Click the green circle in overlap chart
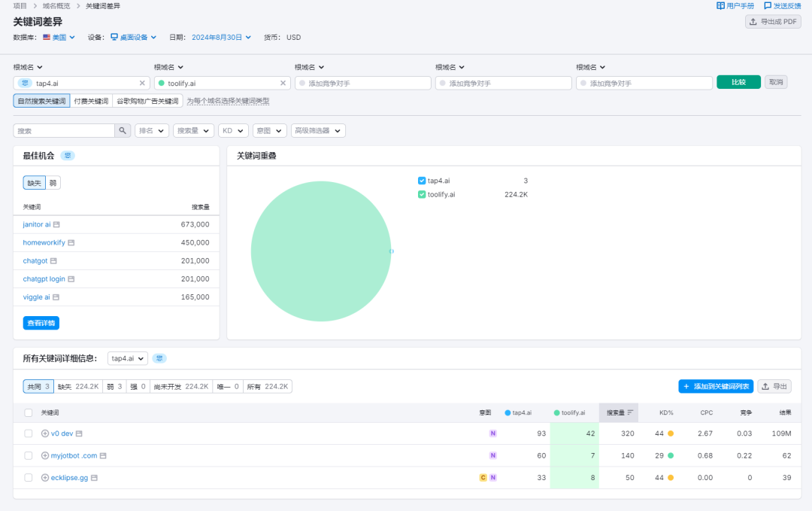 pyautogui.click(x=320, y=251)
